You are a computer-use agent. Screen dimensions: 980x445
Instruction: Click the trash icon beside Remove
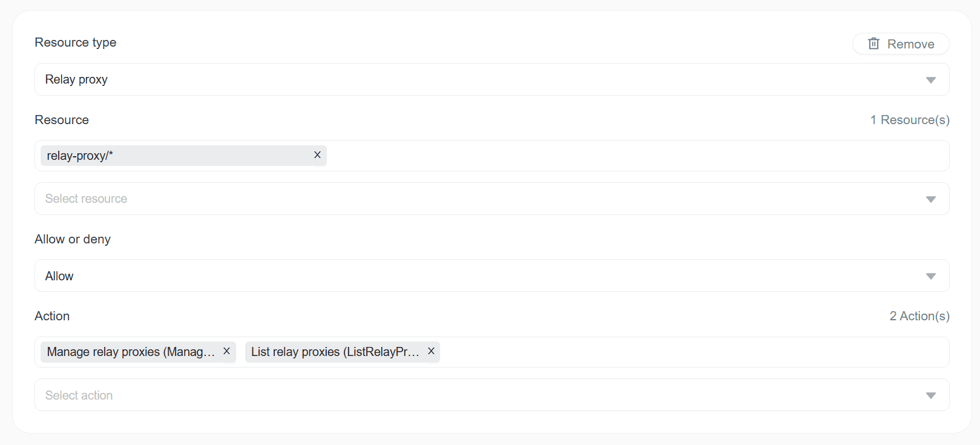(873, 44)
